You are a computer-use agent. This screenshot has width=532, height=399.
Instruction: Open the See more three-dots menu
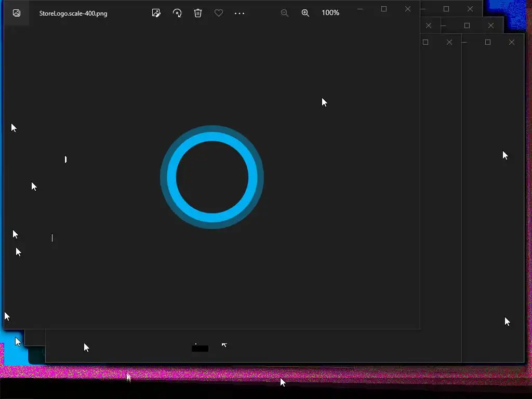[240, 13]
